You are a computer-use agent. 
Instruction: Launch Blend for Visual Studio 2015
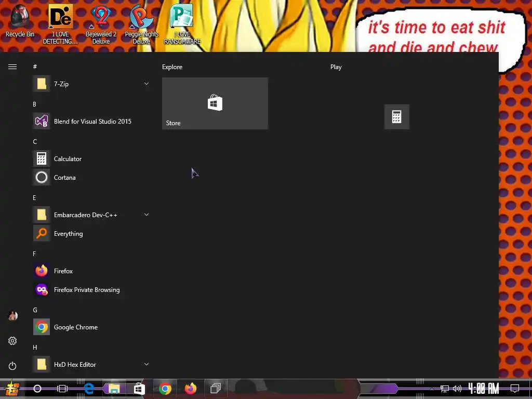click(x=91, y=121)
